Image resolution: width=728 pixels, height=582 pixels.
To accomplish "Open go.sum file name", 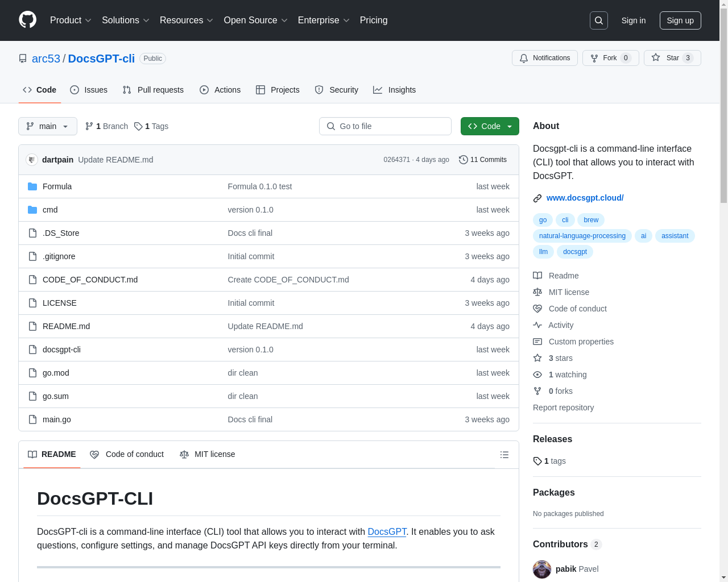I will (56, 396).
